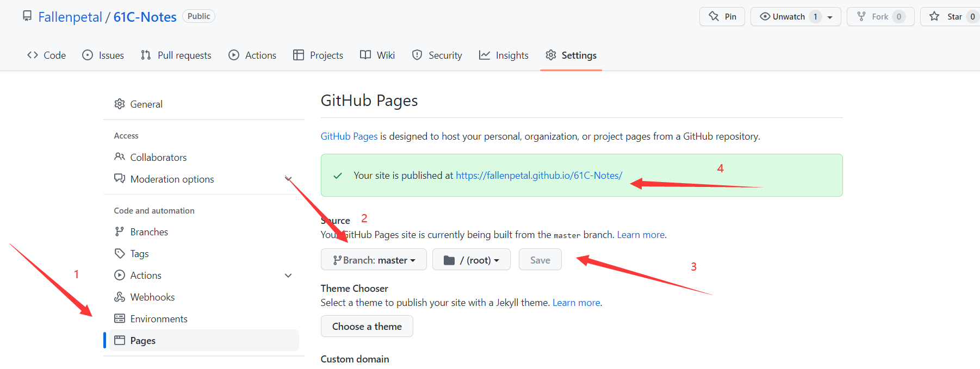
Task: Click the Tags icon in sidebar
Action: point(120,253)
